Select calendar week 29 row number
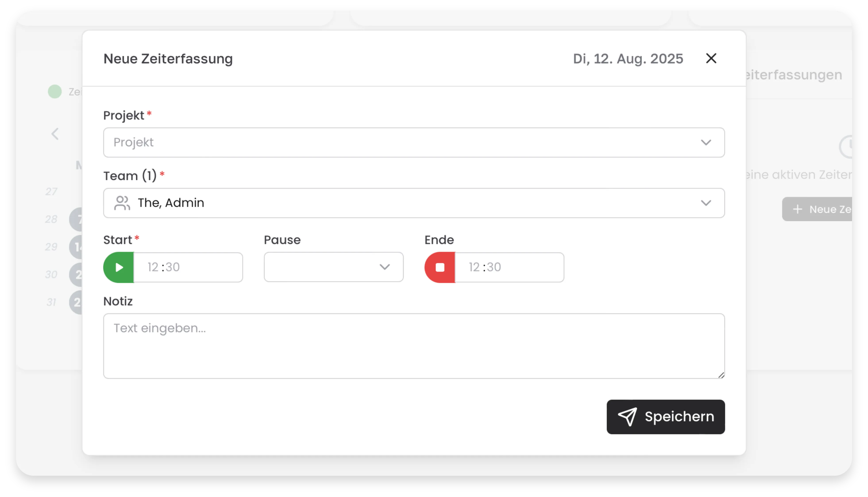868x497 pixels. pos(51,247)
